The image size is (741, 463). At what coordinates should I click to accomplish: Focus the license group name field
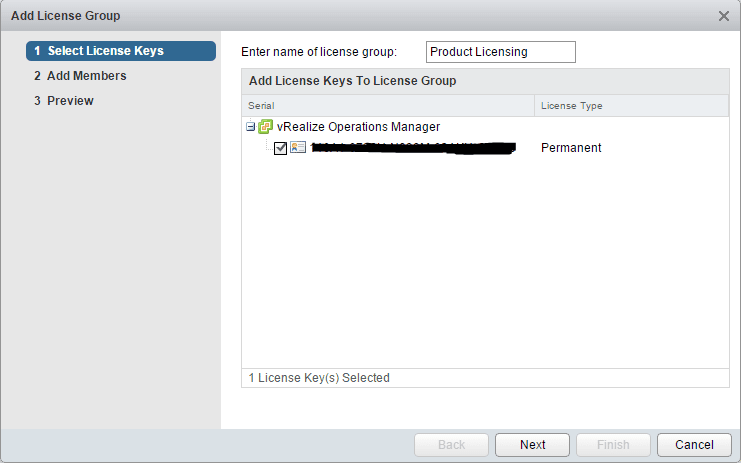click(500, 51)
